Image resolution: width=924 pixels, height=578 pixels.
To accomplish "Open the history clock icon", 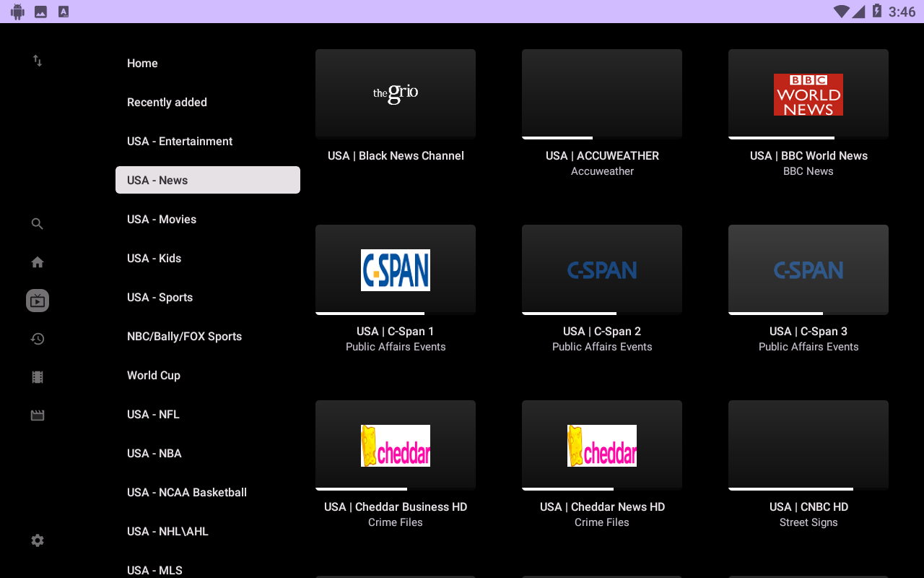I will click(38, 339).
